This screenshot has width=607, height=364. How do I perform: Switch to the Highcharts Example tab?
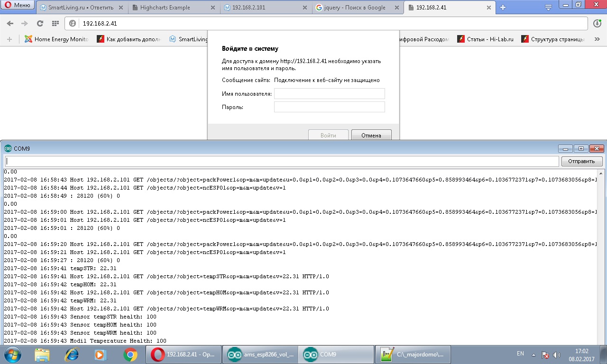coord(174,8)
